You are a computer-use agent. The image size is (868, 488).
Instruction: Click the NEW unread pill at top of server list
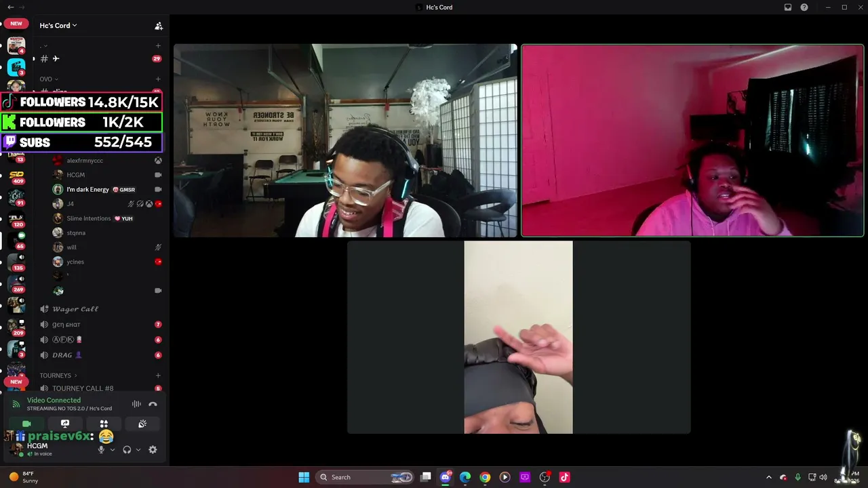(x=16, y=24)
